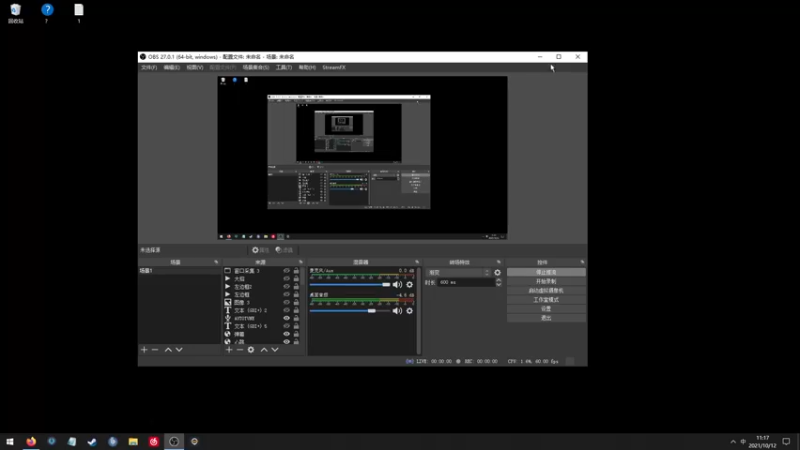Toggle lock on 文本 (GDI+) 2 source
Screen dimensions: 800x450
[296, 310]
